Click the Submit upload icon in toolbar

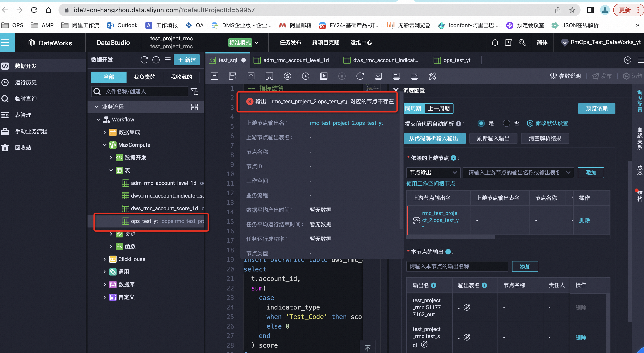[x=251, y=76]
